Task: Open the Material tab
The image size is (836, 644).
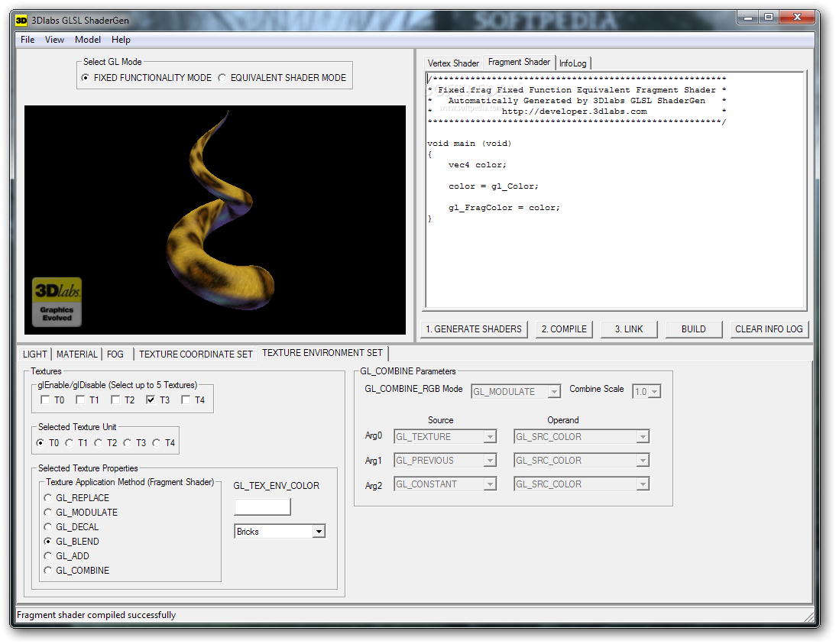Action: coord(76,354)
